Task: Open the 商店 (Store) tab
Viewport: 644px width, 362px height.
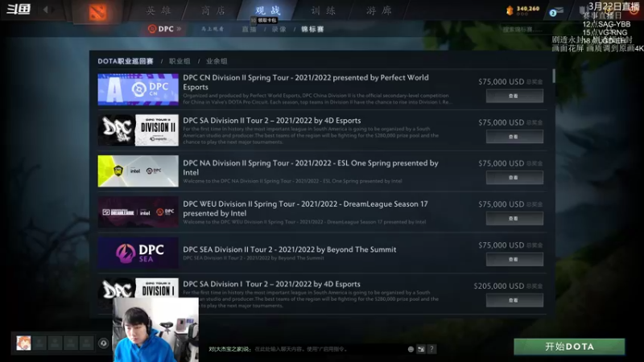Action: pos(213,10)
